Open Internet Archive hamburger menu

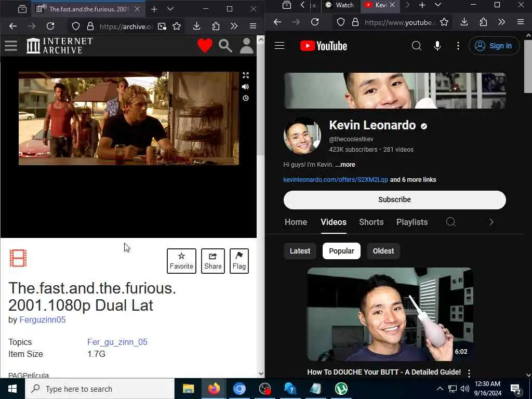coord(11,46)
